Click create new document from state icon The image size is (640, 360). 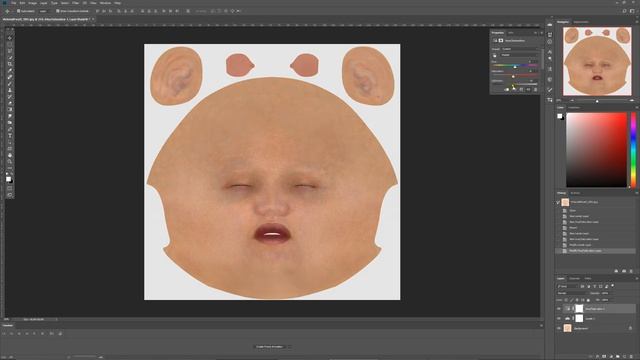[616, 271]
